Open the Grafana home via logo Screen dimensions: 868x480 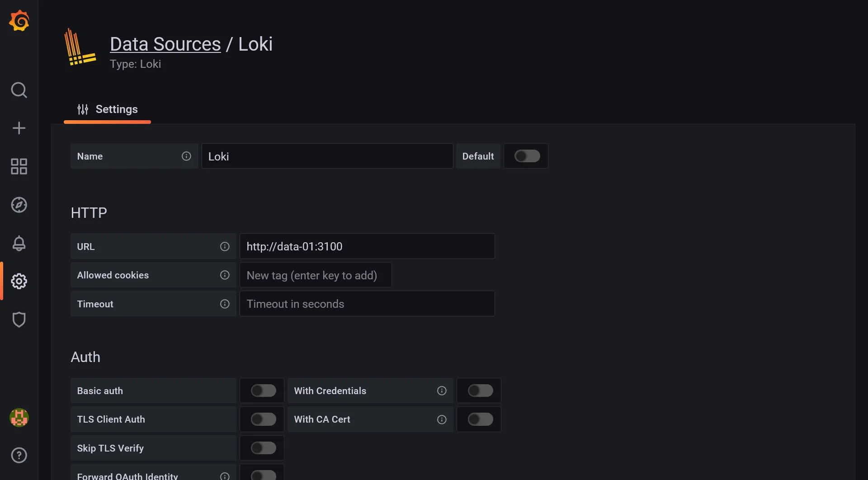pyautogui.click(x=19, y=20)
